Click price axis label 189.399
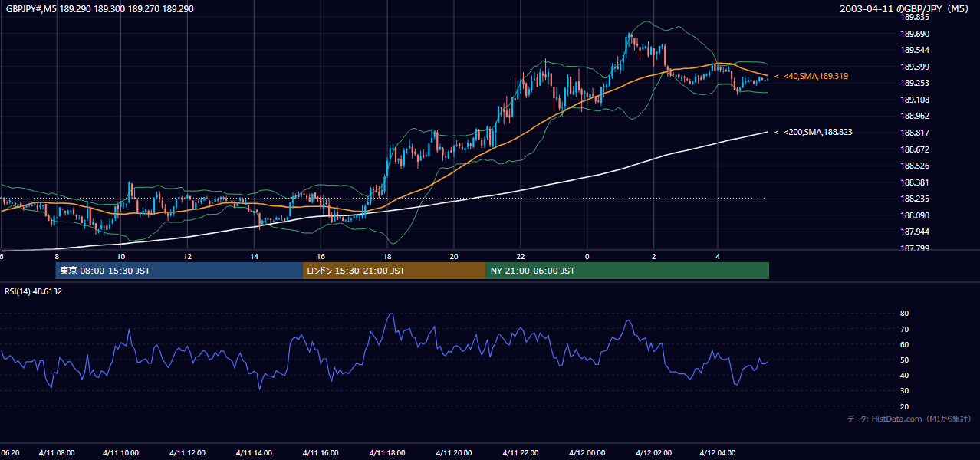This screenshot has height=460, width=980. pyautogui.click(x=915, y=67)
